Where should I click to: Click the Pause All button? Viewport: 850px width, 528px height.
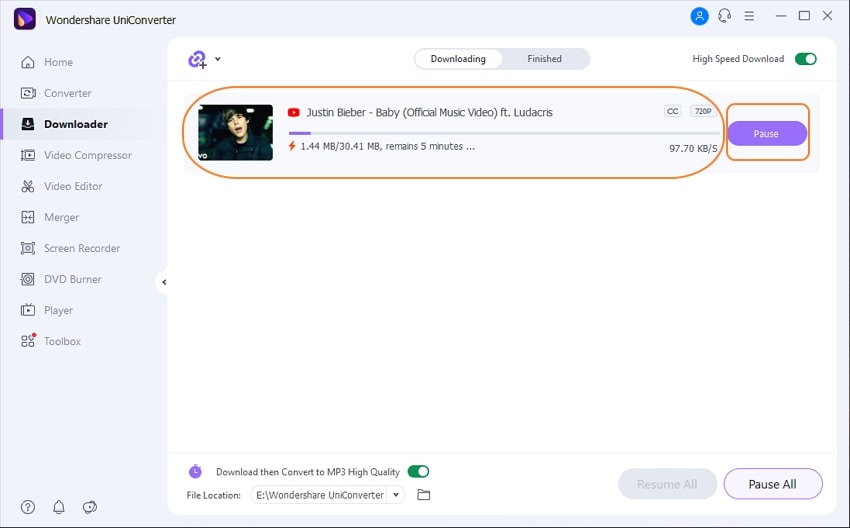pyautogui.click(x=772, y=484)
